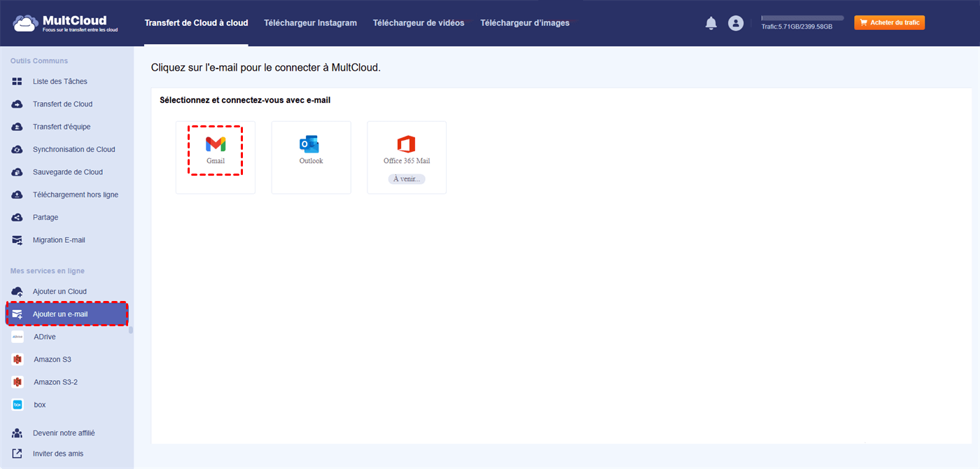Click the sidebar scrollbar thumb
The image size is (980, 469).
tap(131, 330)
